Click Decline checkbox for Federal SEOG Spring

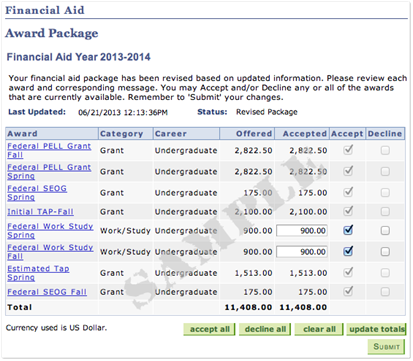point(385,193)
